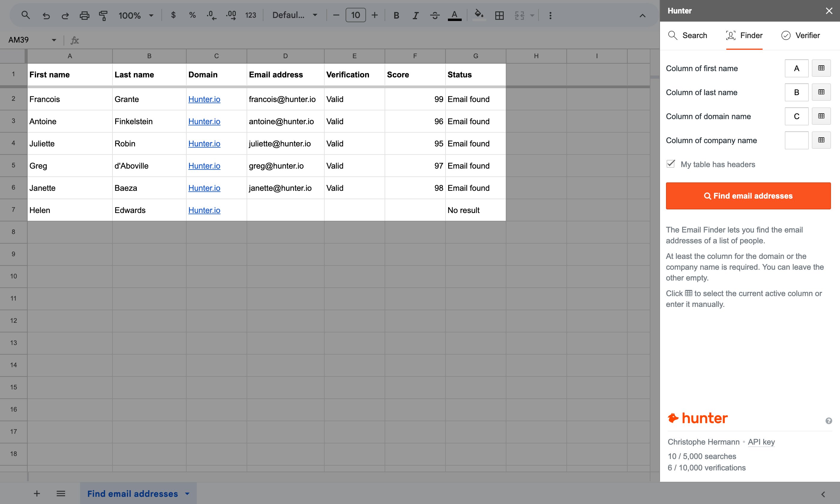Open the sheet tab dropdown arrow
This screenshot has width=840, height=504.
point(187,494)
